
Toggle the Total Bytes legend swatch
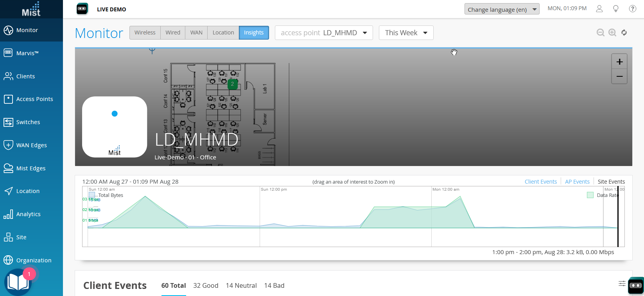click(x=92, y=195)
